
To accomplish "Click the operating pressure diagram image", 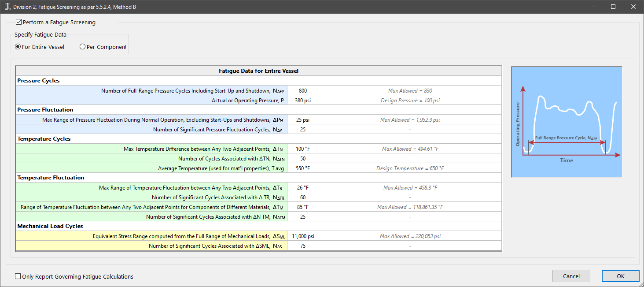I will [567, 122].
